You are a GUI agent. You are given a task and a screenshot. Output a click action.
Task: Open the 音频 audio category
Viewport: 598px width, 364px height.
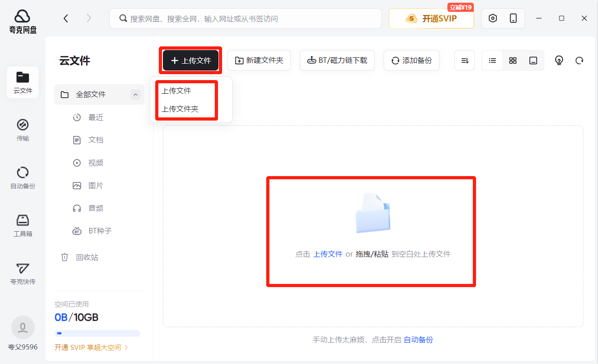[x=88, y=208]
